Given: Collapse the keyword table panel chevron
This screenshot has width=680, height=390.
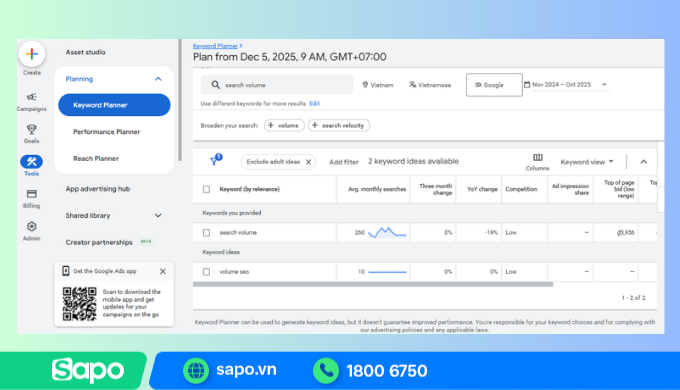Looking at the screenshot, I should point(644,162).
